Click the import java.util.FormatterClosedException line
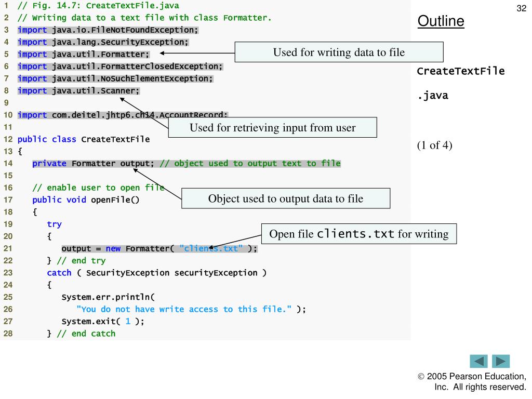The height and width of the screenshot is (399, 532). click(x=120, y=66)
